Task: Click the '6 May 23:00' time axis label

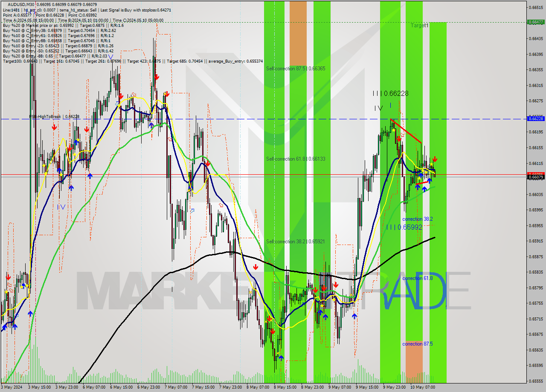Action: (x=148, y=387)
